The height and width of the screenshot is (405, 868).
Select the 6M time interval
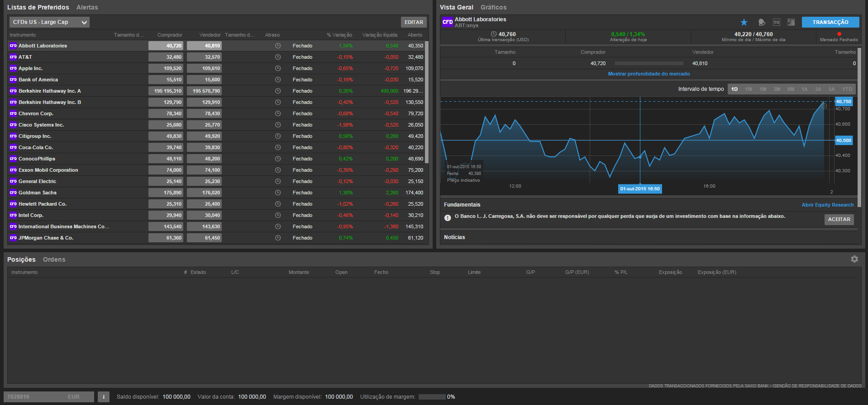point(791,89)
